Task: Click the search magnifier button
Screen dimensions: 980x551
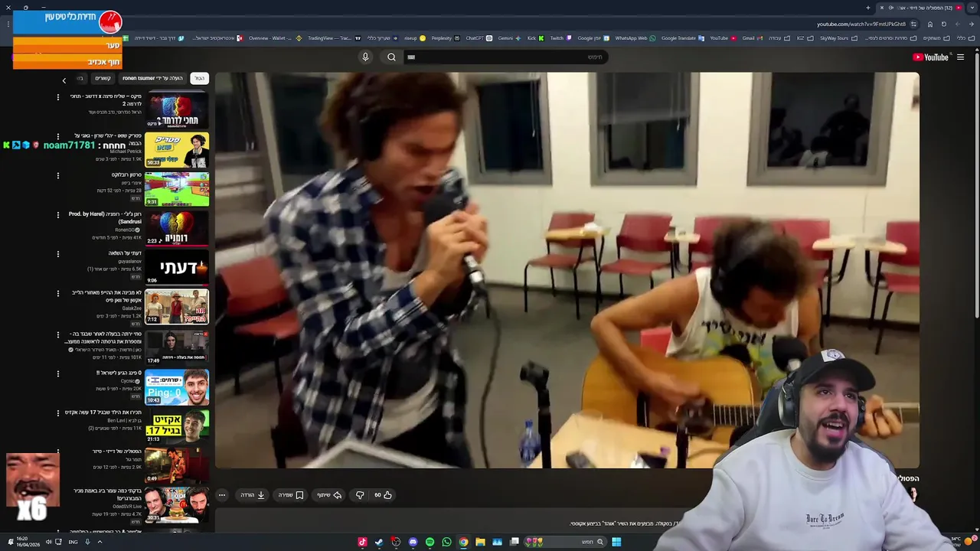Action: tap(391, 57)
